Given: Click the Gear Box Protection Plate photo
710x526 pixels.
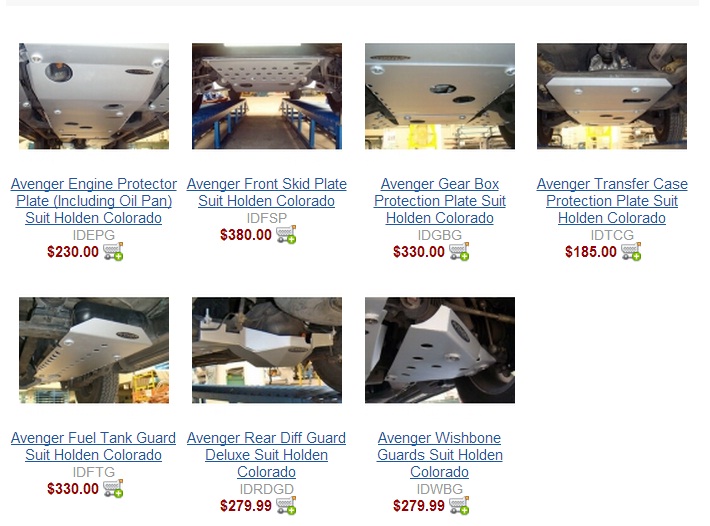Looking at the screenshot, I should [440, 96].
